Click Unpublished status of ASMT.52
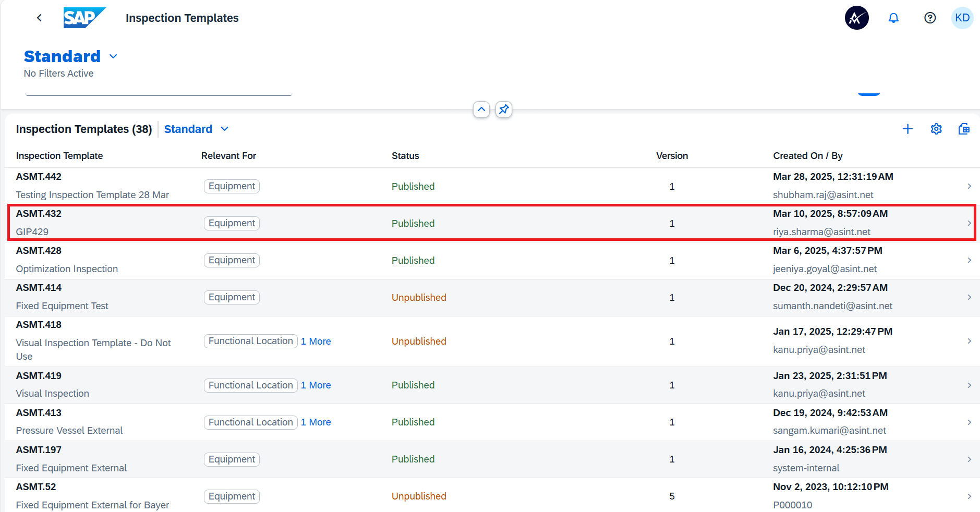Image resolution: width=980 pixels, height=512 pixels. (419, 496)
